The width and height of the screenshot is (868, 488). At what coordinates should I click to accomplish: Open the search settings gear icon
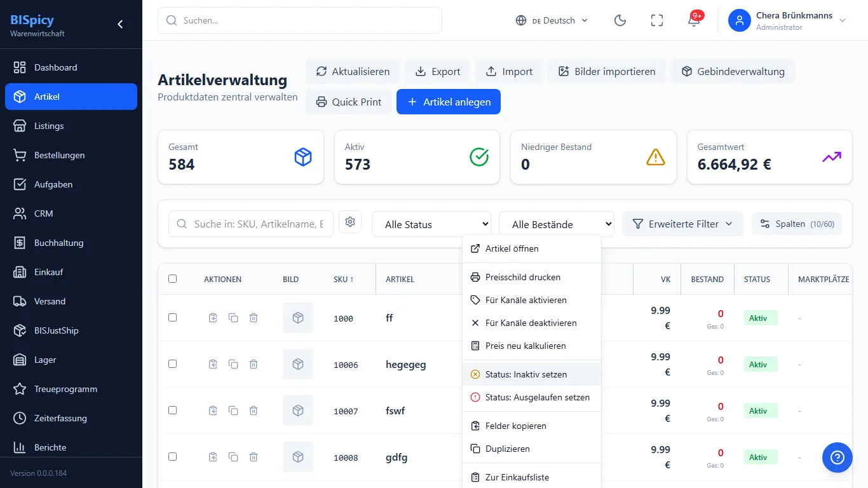click(350, 222)
